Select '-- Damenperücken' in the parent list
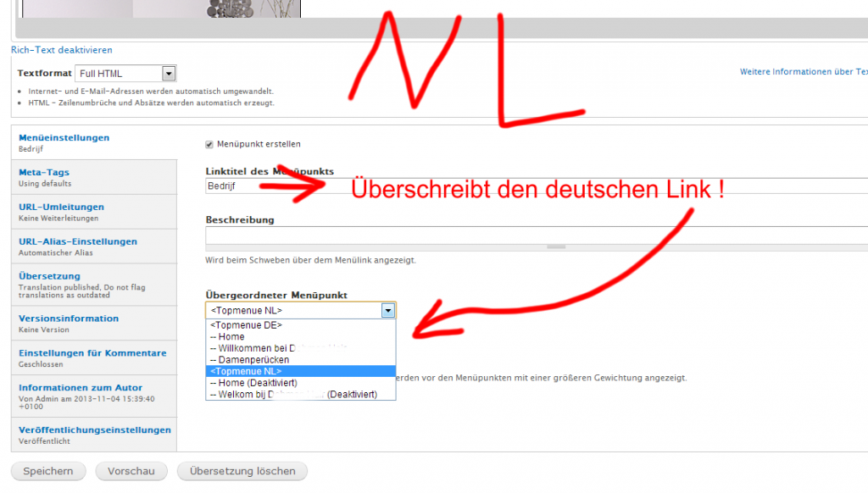The width and height of the screenshot is (868, 493). tap(246, 360)
